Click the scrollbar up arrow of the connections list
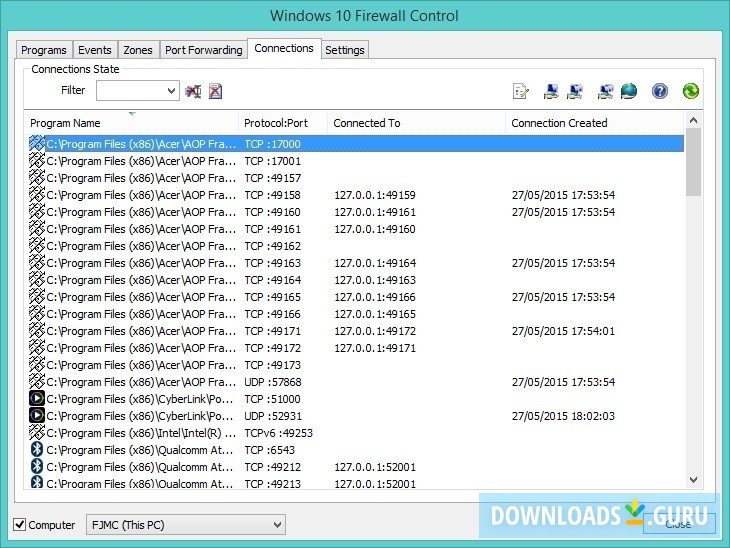This screenshot has width=730, height=548. click(693, 120)
